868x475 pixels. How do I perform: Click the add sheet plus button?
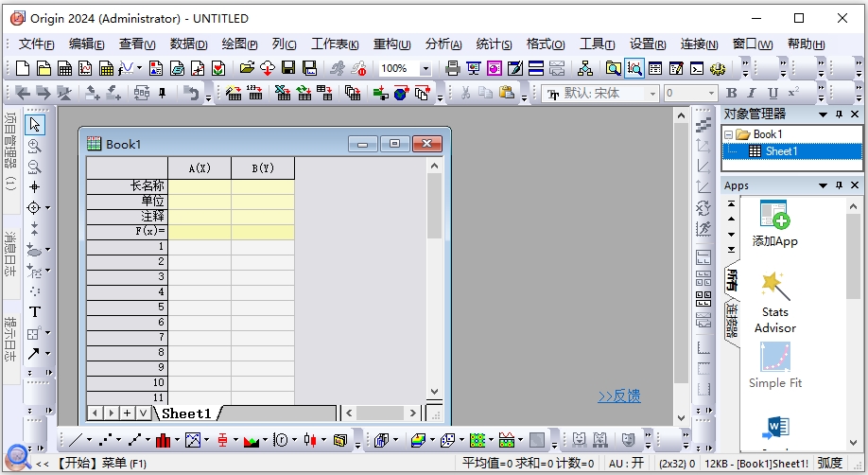tap(127, 413)
